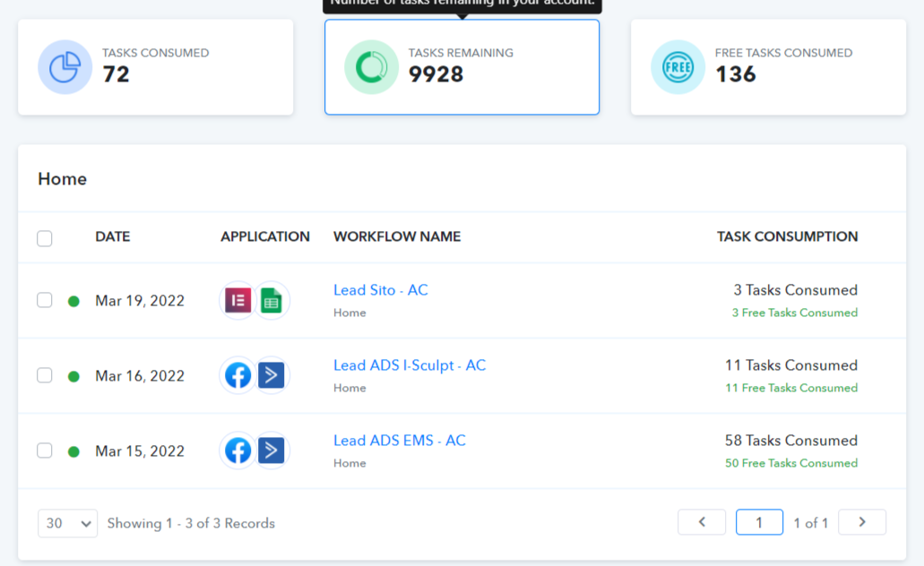Click '11 Free Tasks Consumed' green text
Image resolution: width=924 pixels, height=566 pixels.
click(791, 388)
